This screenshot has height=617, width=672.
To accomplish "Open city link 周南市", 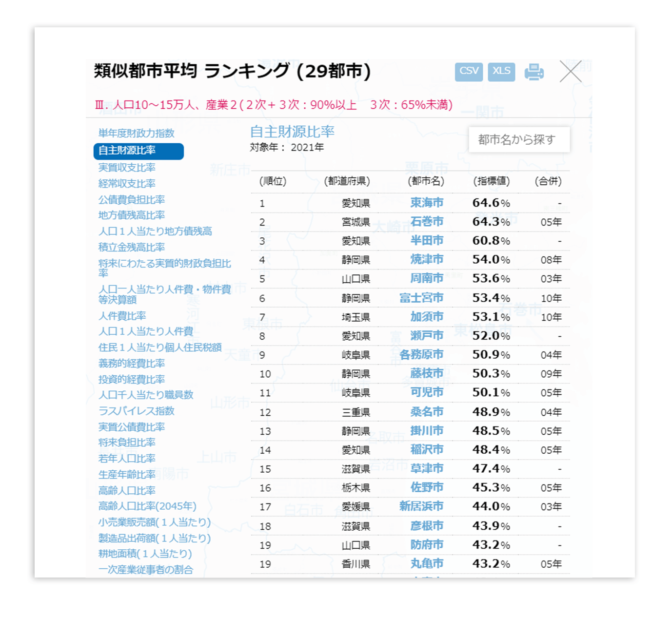I will [x=427, y=279].
